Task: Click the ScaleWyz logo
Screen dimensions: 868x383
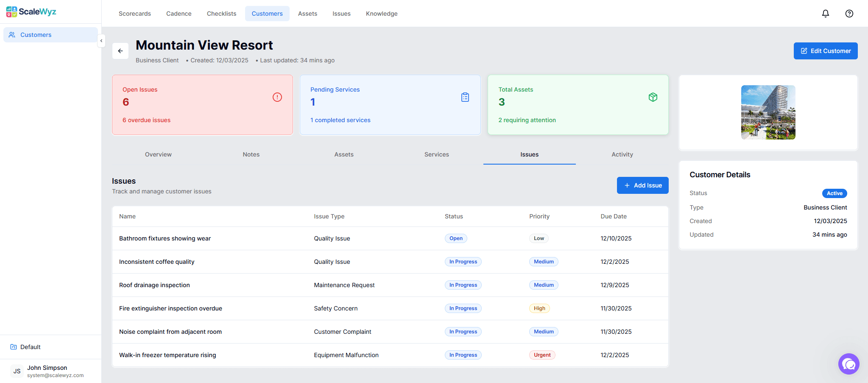Action: pos(31,11)
